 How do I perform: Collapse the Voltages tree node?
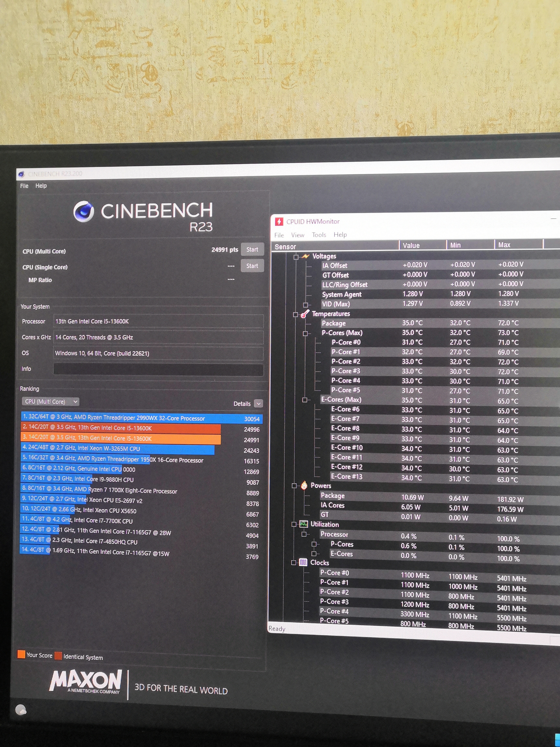296,257
